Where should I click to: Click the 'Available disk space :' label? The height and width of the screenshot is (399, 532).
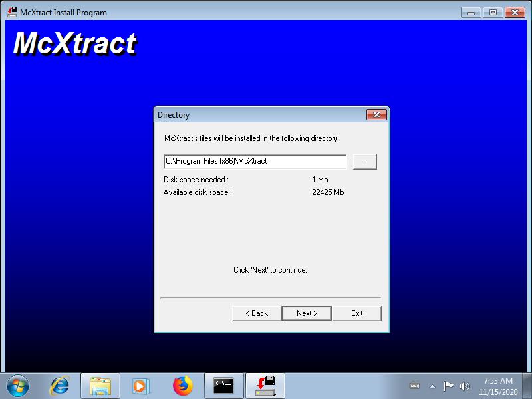coord(198,192)
